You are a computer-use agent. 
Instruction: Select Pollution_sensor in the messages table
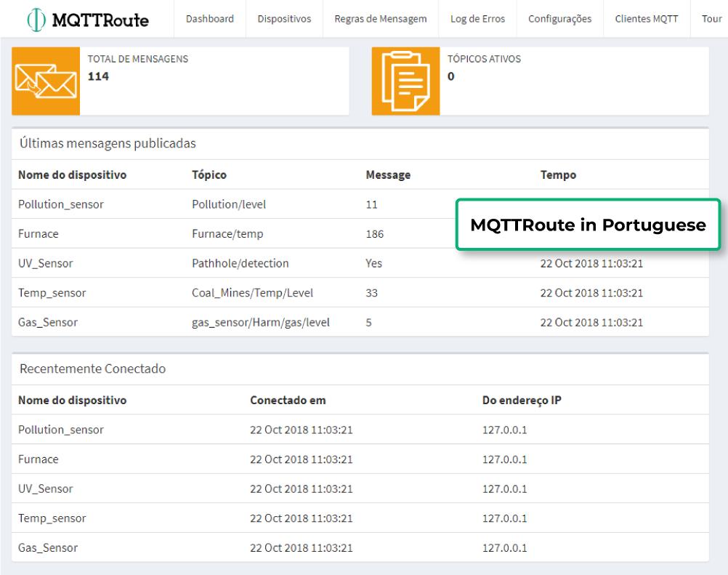[61, 204]
